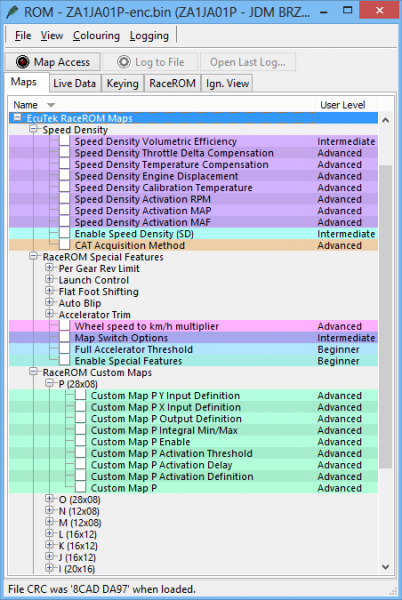Toggle the Speed Density Engine Displacement checkbox
402x600 pixels.
coord(65,176)
